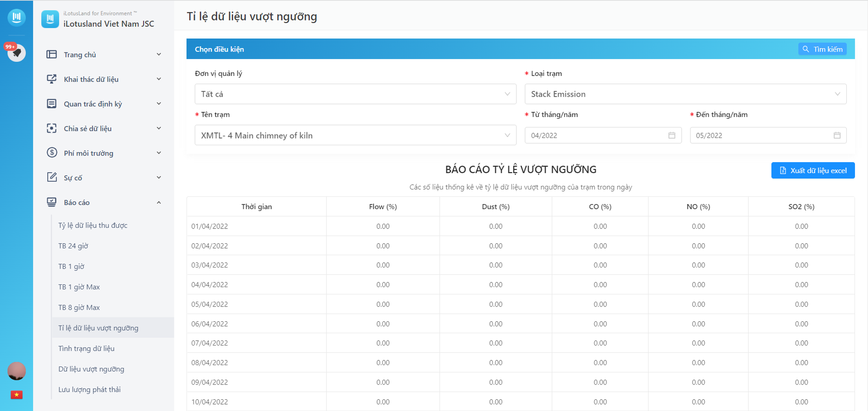This screenshot has height=411, width=868.
Task: Click Báo cáo menu label
Action: 77,202
